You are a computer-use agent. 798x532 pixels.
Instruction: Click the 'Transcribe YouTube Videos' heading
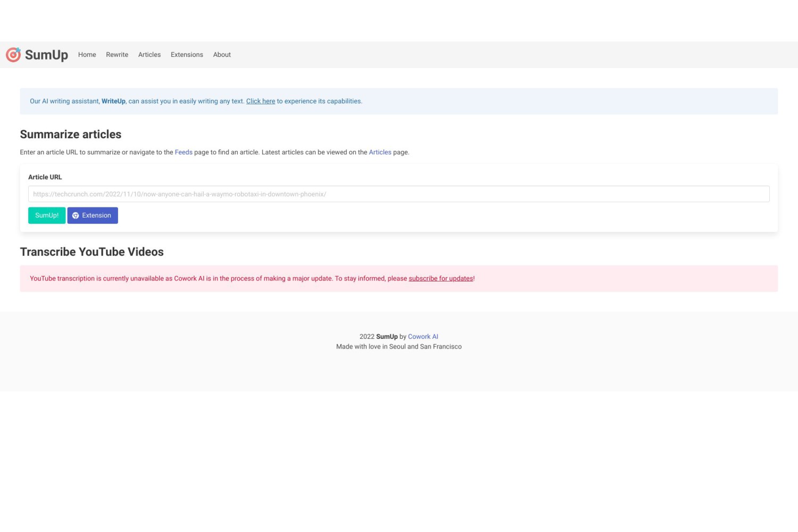coord(92,252)
